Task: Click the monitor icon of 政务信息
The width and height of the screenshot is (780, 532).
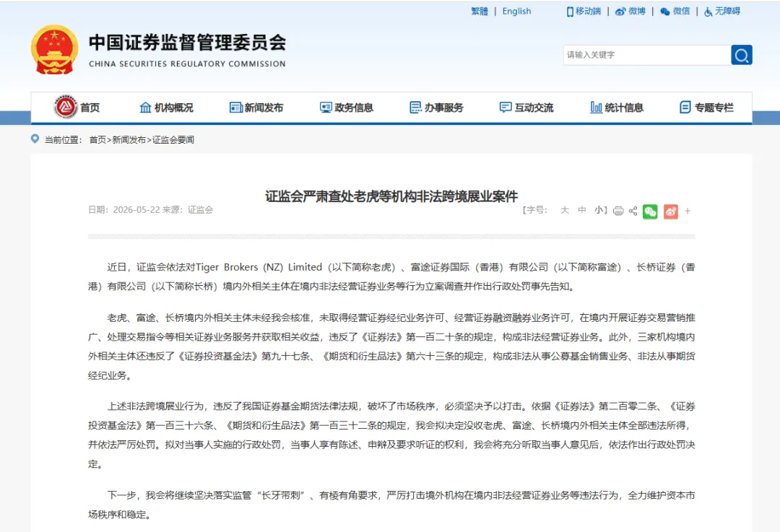Action: click(326, 108)
